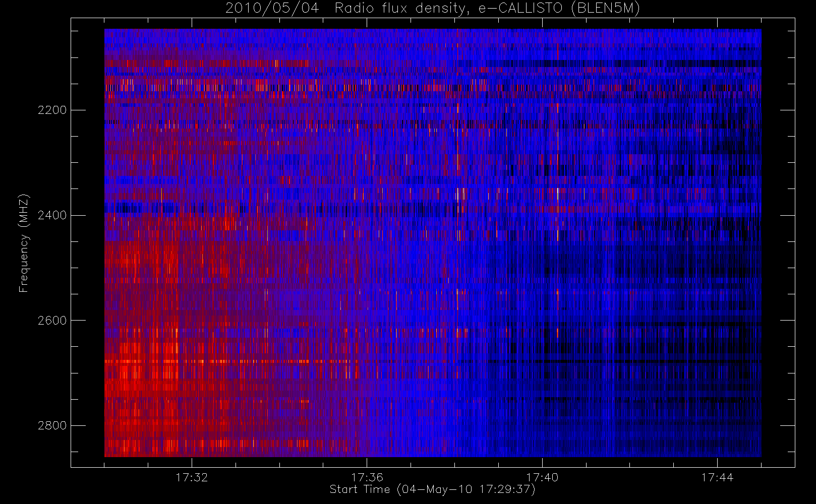Click the 'Frequency (MHZ)' axis label
Image resolution: width=816 pixels, height=504 pixels.
(24, 243)
